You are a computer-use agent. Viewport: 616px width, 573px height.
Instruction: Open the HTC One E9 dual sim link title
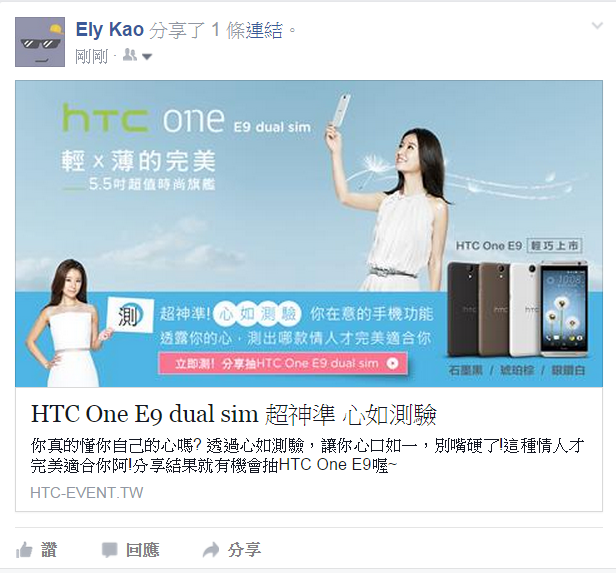pyautogui.click(x=234, y=414)
